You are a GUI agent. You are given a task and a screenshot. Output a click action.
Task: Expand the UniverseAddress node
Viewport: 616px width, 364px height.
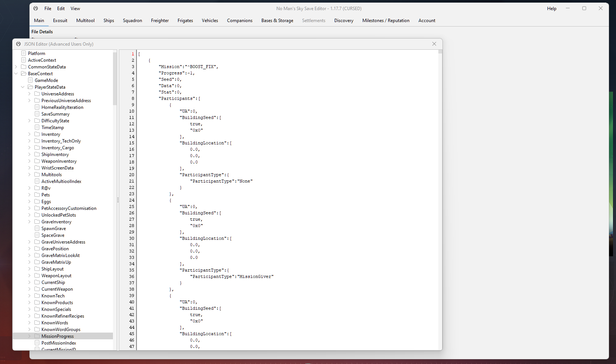[30, 94]
